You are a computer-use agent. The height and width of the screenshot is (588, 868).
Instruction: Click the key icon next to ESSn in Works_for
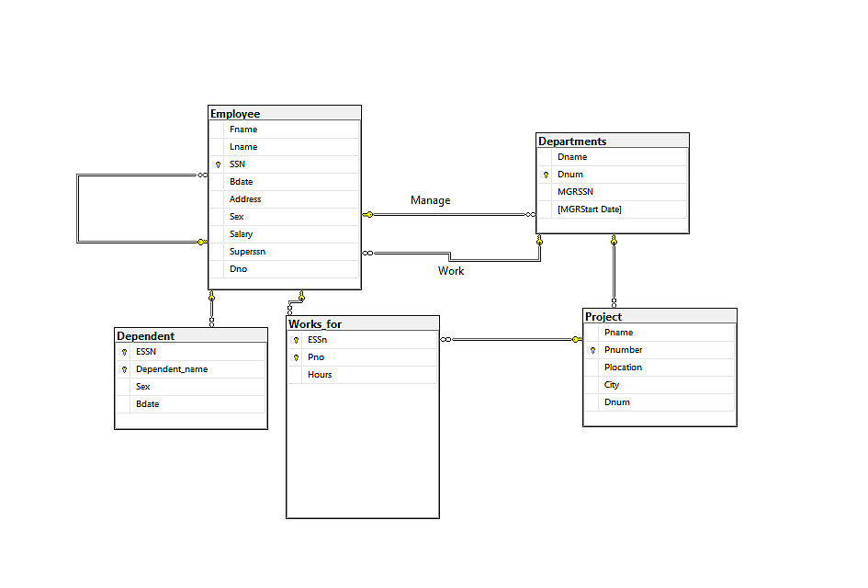pyautogui.click(x=296, y=340)
